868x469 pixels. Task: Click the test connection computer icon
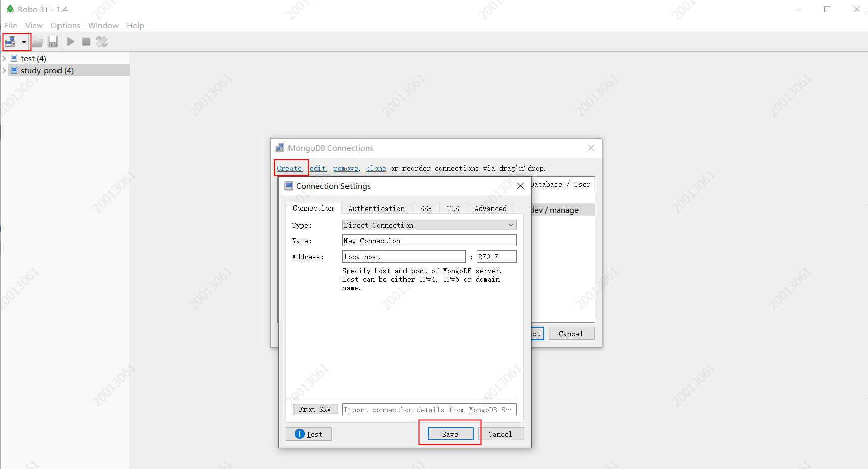pyautogui.click(x=14, y=58)
